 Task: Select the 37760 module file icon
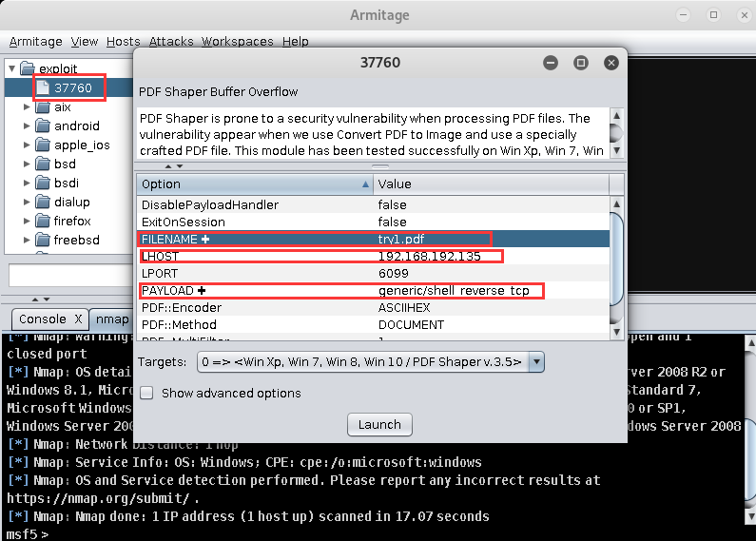coord(43,87)
